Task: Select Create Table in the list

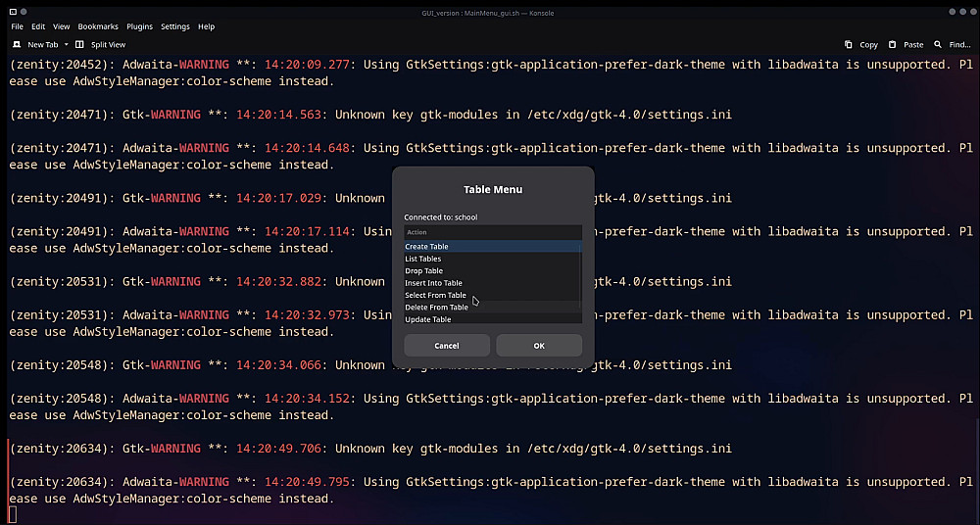Action: tap(493, 246)
